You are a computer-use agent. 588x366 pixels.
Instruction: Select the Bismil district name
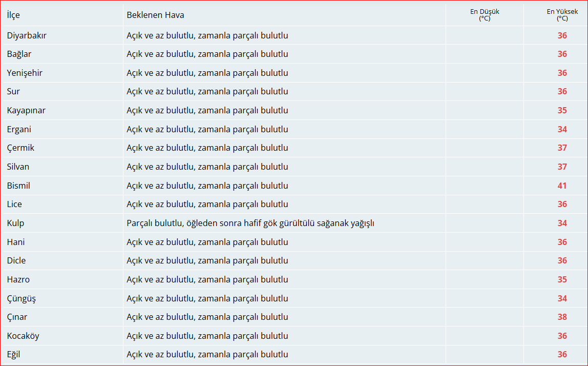tap(18, 186)
